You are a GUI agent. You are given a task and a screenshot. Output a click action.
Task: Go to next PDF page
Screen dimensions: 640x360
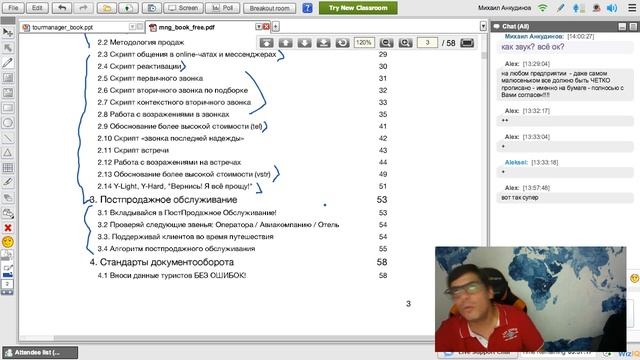[x=304, y=43]
